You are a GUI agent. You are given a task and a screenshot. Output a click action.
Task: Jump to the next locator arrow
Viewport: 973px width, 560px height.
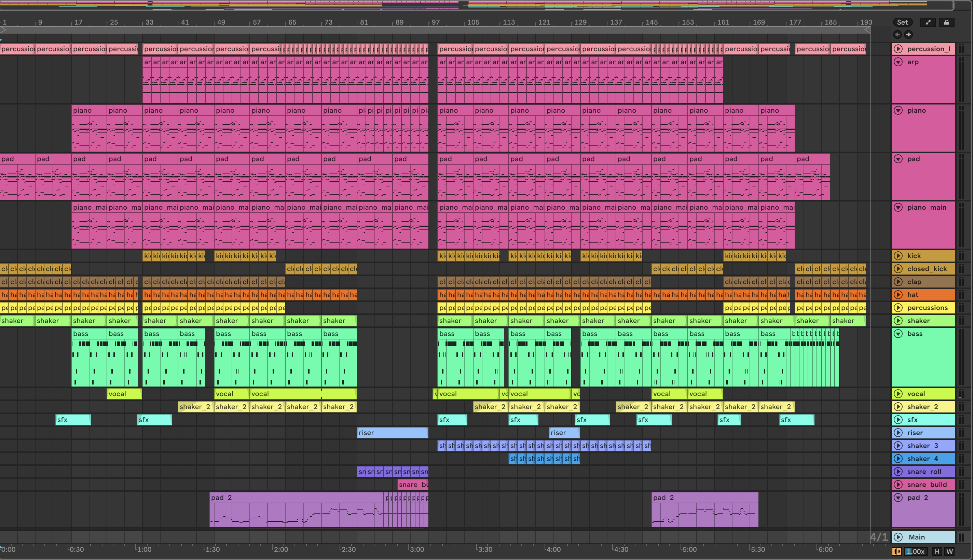click(908, 34)
